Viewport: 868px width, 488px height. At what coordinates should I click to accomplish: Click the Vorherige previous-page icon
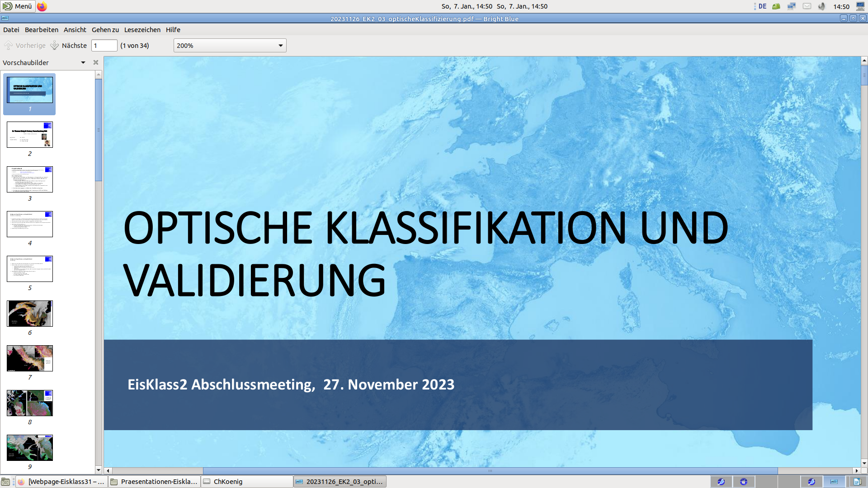tap(8, 45)
